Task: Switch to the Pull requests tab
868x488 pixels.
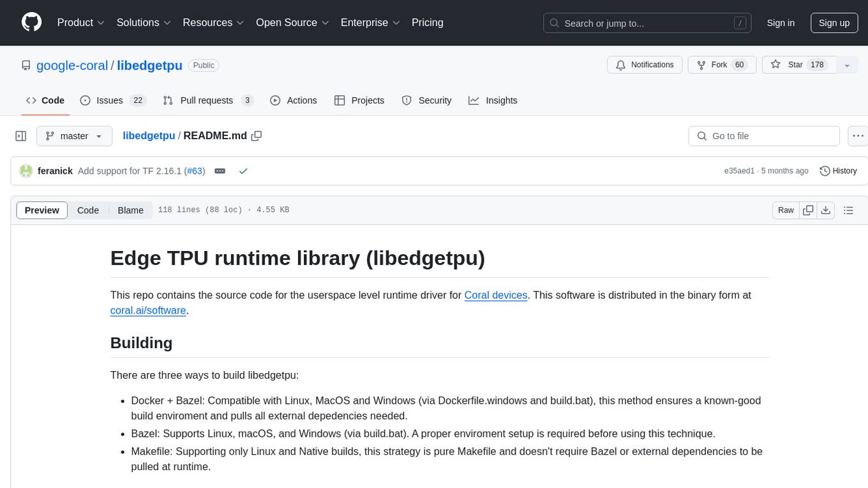Action: [208, 100]
